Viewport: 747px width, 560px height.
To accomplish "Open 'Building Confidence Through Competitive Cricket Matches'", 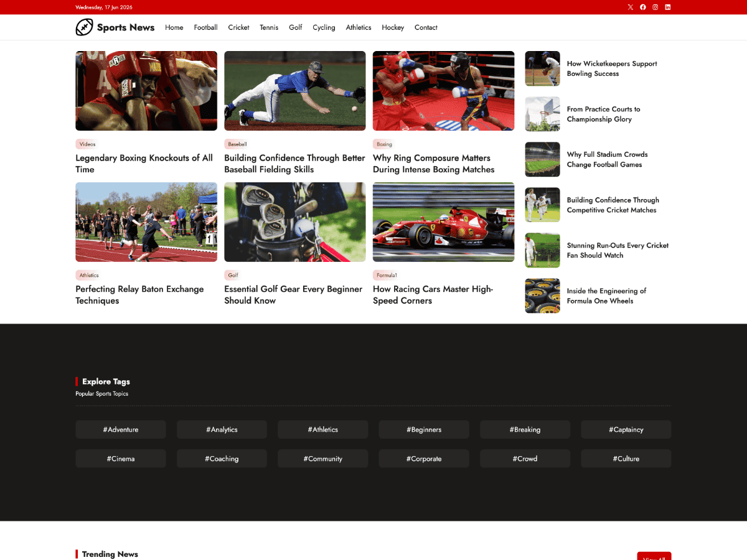I will click(613, 205).
